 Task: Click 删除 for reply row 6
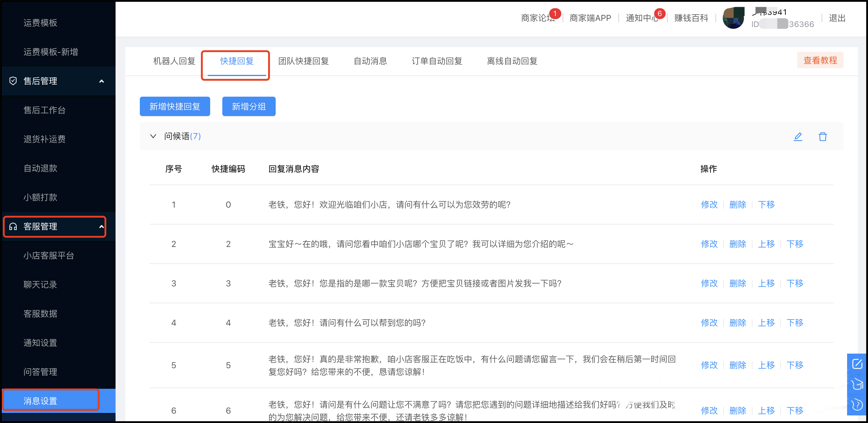738,411
